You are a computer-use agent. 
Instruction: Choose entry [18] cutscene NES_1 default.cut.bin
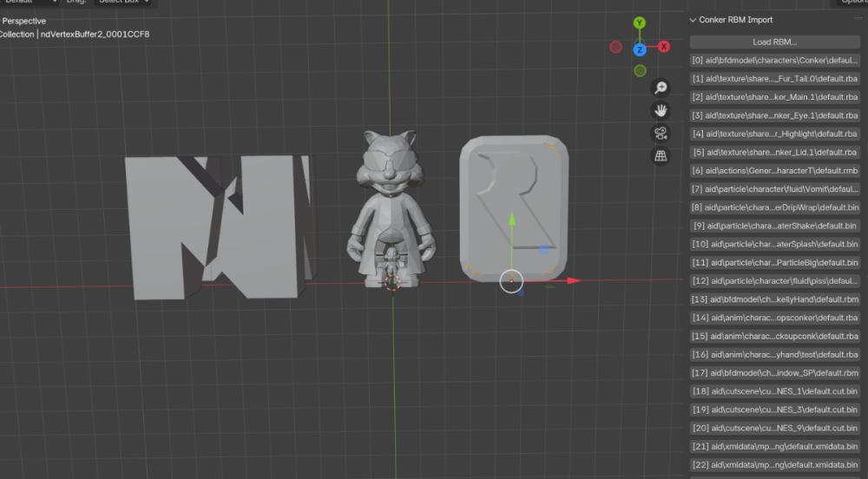(774, 391)
